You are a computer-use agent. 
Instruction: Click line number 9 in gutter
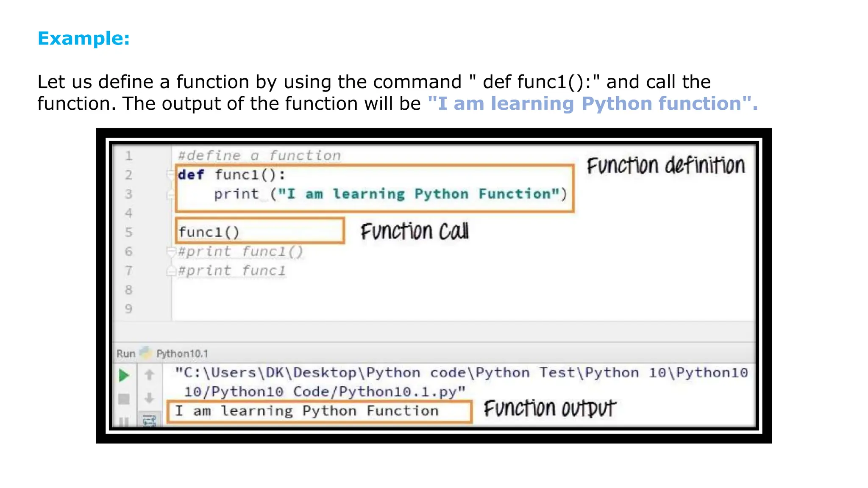128,309
